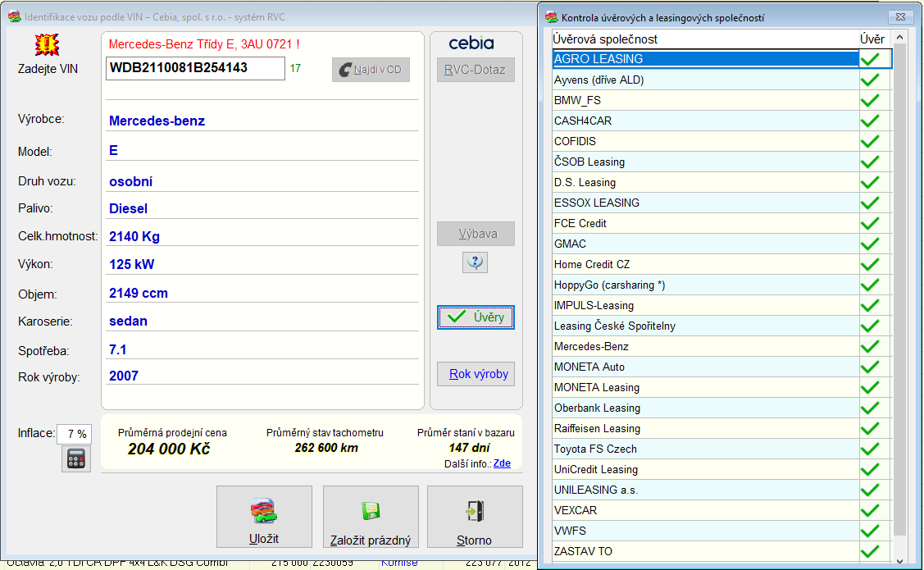Viewport: 924px width, 570px height.
Task: Click green checkmark for MONETA Auto
Action: pos(870,367)
